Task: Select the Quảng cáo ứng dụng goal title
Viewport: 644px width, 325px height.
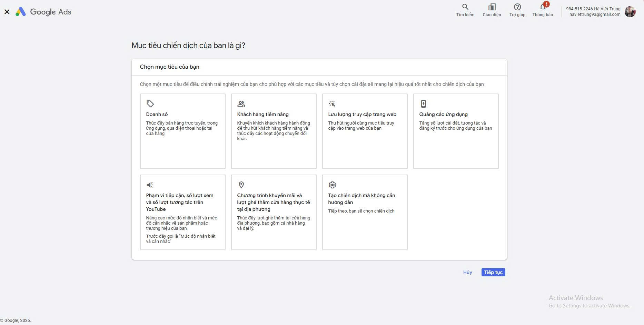Action: (443, 114)
